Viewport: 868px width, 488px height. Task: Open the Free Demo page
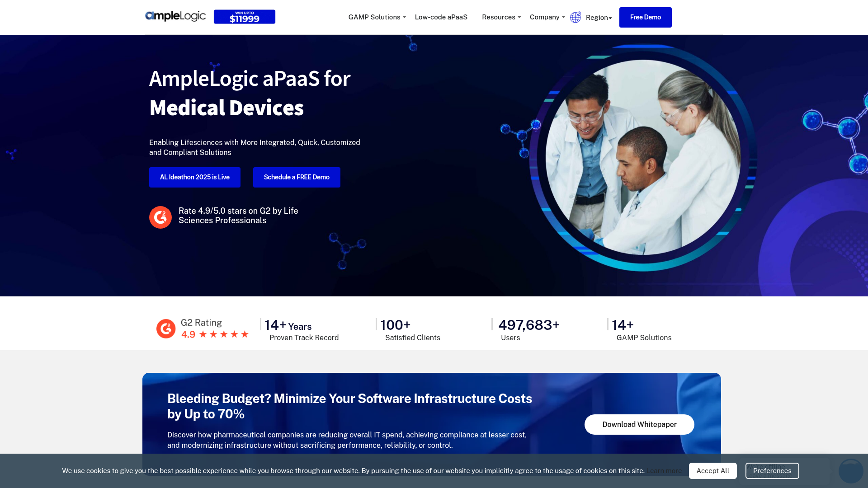645,17
